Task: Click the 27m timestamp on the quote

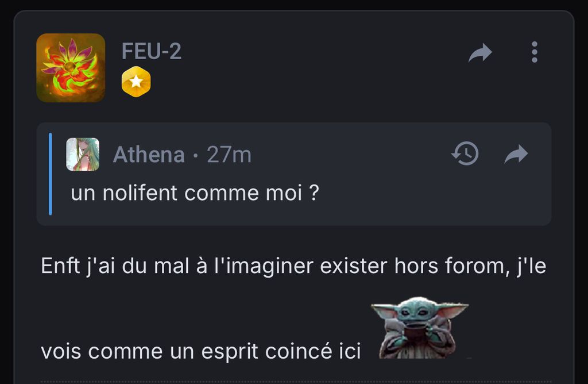Action: click(229, 155)
